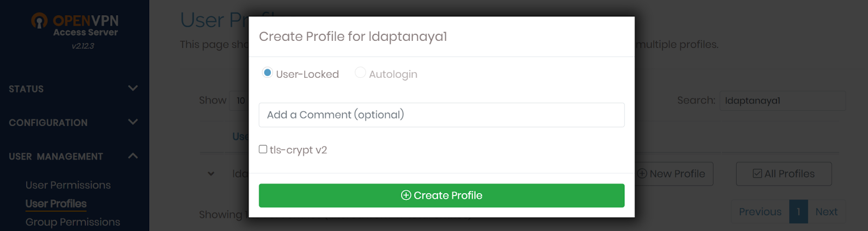Click the plus icon on New Profile
This screenshot has height=231, width=868.
click(x=642, y=174)
